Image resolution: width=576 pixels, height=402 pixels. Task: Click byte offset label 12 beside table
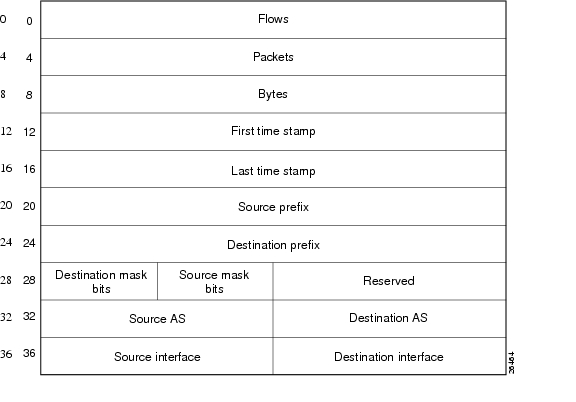click(x=29, y=132)
